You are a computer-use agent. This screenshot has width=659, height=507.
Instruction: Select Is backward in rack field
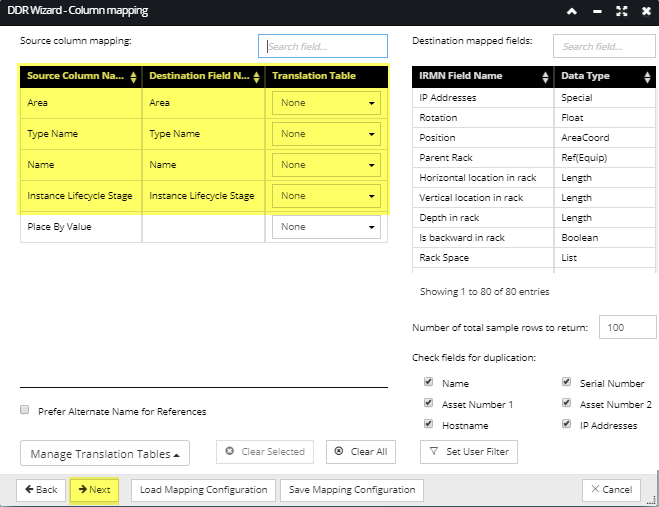tap(534, 238)
